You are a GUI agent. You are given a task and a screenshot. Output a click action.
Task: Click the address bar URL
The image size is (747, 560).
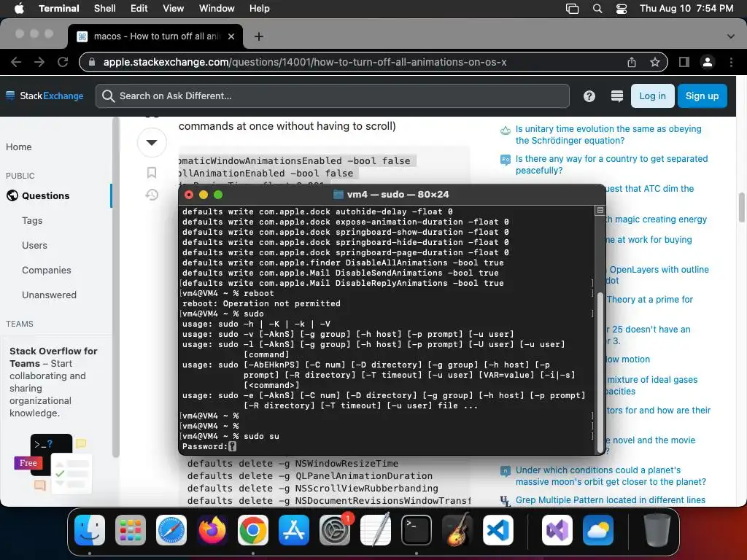305,62
